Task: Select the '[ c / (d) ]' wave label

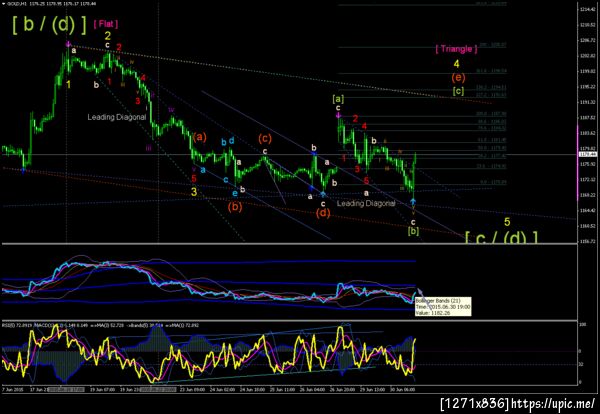Action: 501,237
